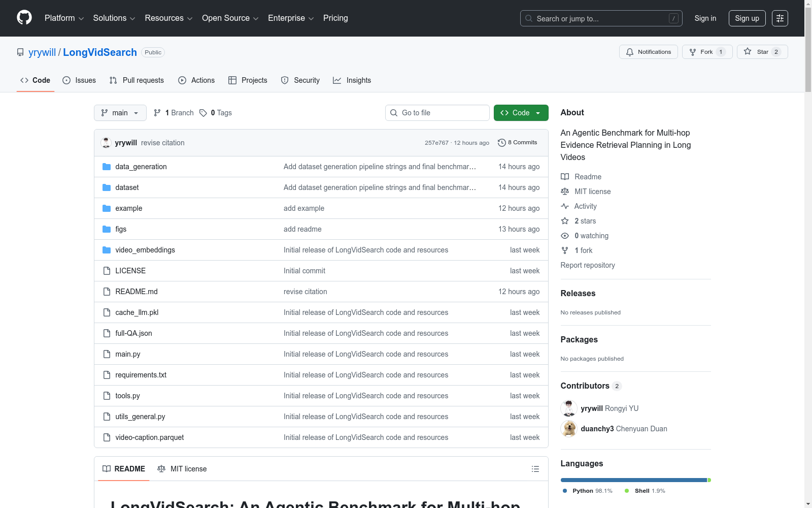The width and height of the screenshot is (812, 508).
Task: Click the Readme book icon in About
Action: click(565, 177)
